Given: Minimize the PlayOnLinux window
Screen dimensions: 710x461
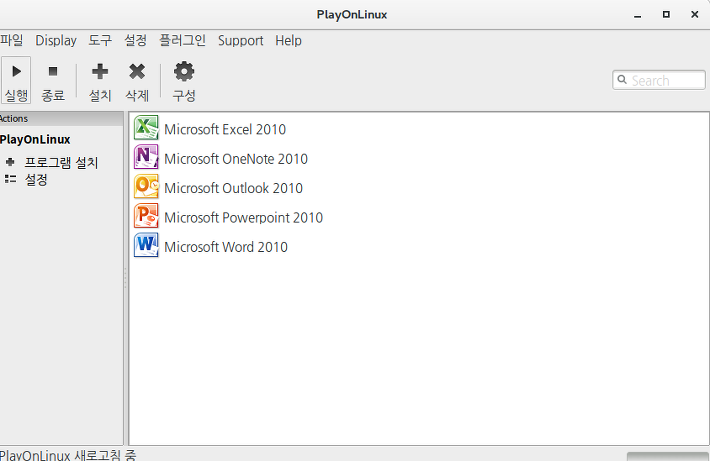Looking at the screenshot, I should click(x=638, y=15).
